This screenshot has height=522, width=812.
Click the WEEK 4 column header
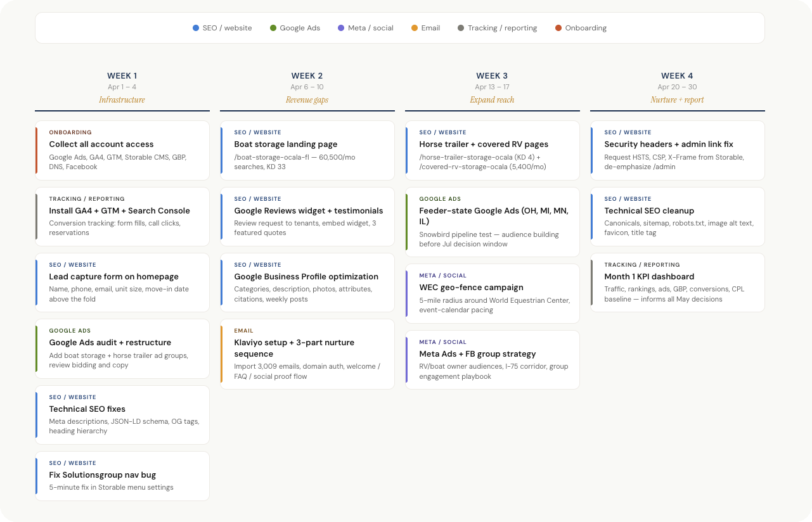677,76
